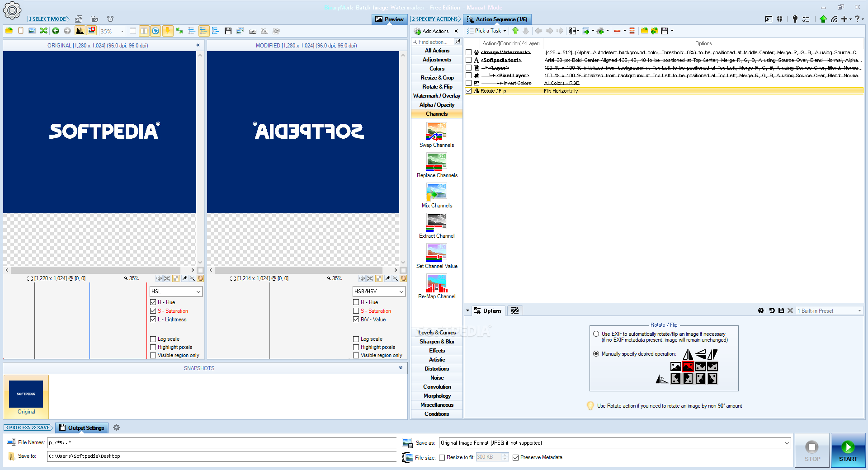Enable the Softpedia test text action checkbox
The height and width of the screenshot is (470, 868).
click(469, 60)
